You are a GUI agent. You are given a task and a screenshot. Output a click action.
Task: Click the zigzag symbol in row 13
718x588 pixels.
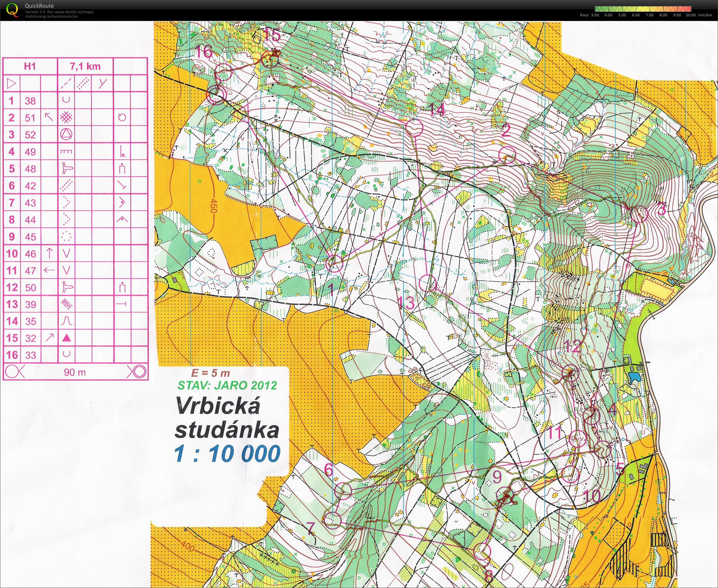pyautogui.click(x=66, y=304)
